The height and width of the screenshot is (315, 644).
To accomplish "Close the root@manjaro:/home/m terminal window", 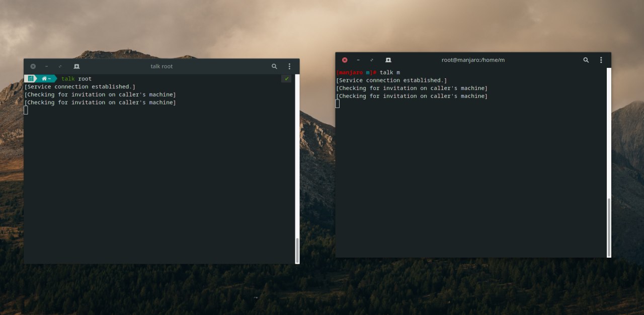I will [345, 60].
